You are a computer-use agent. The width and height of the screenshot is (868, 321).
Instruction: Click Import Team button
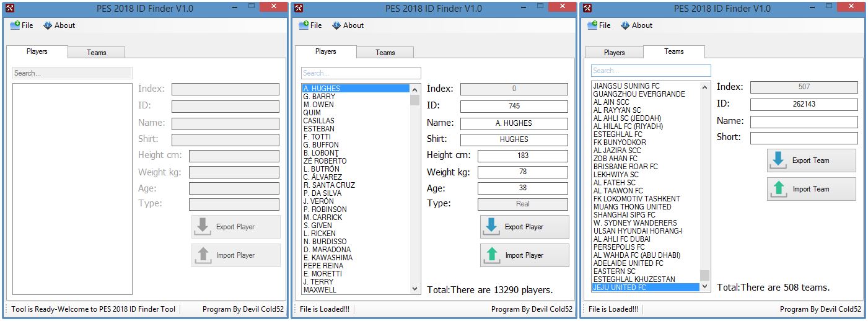pyautogui.click(x=811, y=189)
